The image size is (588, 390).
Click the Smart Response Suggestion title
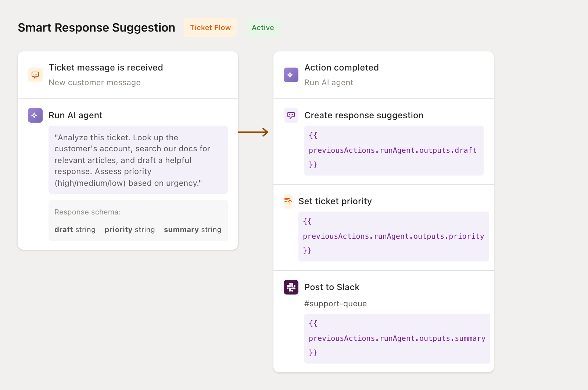[x=96, y=27]
